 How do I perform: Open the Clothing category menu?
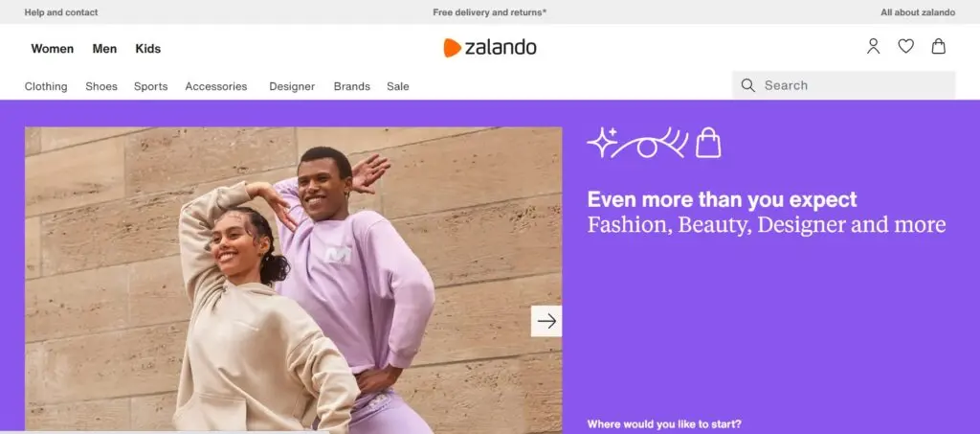coord(46,86)
